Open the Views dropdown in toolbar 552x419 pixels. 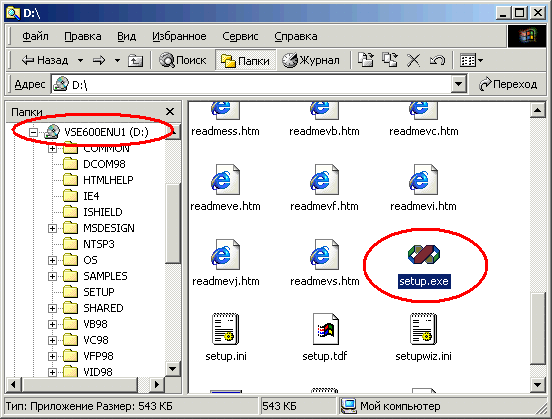[x=472, y=61]
